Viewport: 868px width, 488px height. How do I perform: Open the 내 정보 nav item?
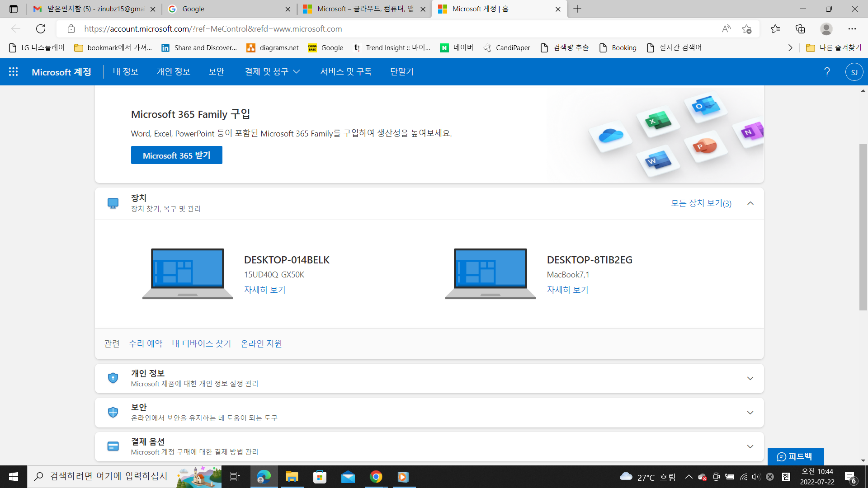(x=126, y=72)
